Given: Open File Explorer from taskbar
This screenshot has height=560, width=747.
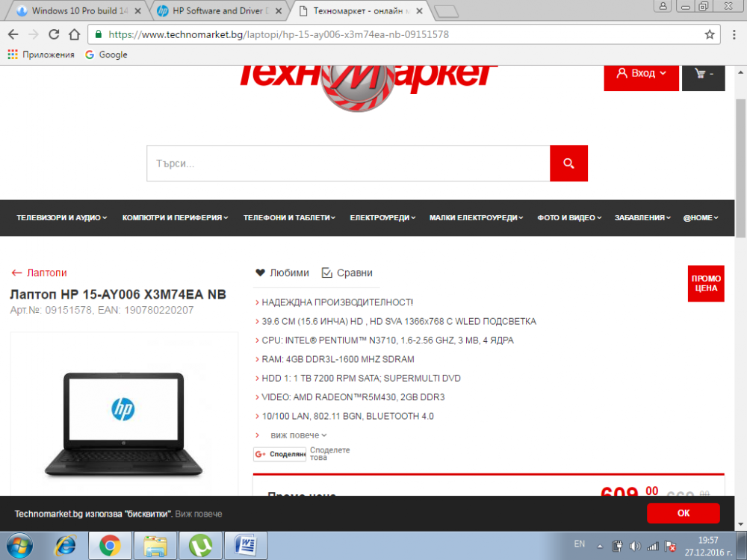Looking at the screenshot, I should coord(155,545).
